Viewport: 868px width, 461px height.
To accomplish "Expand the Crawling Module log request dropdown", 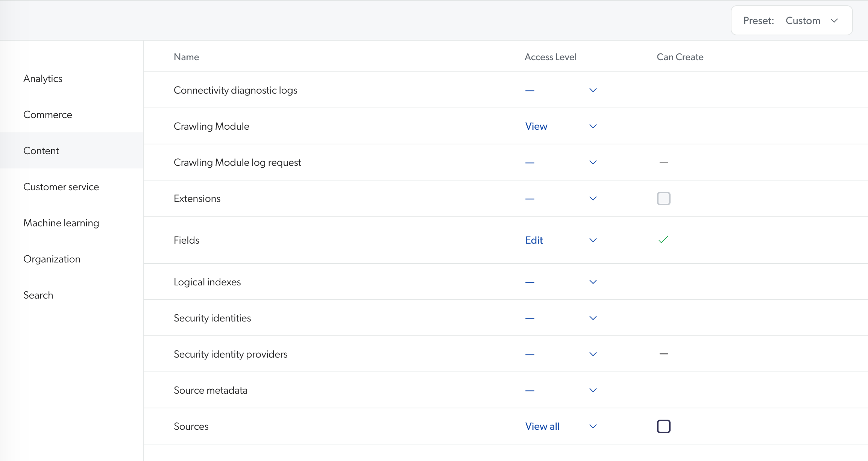I will tap(593, 162).
